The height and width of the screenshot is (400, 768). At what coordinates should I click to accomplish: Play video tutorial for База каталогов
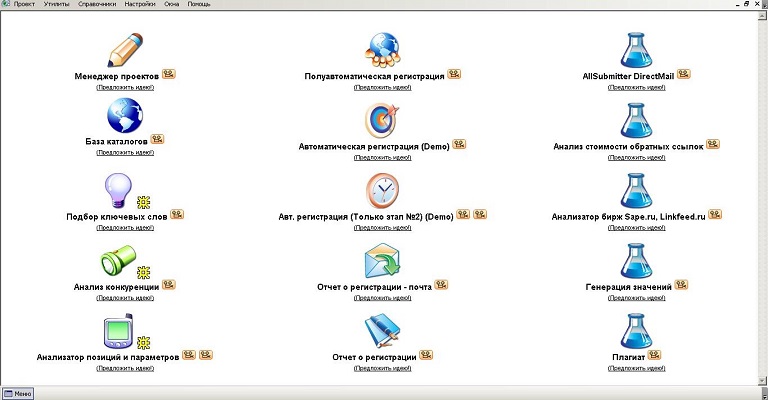pos(157,139)
